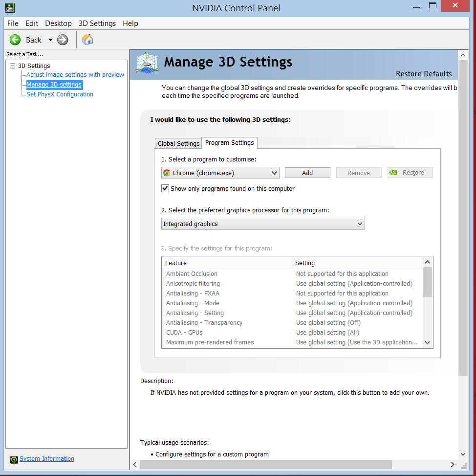
Task: Switch to the Global Settings tab
Action: (178, 143)
